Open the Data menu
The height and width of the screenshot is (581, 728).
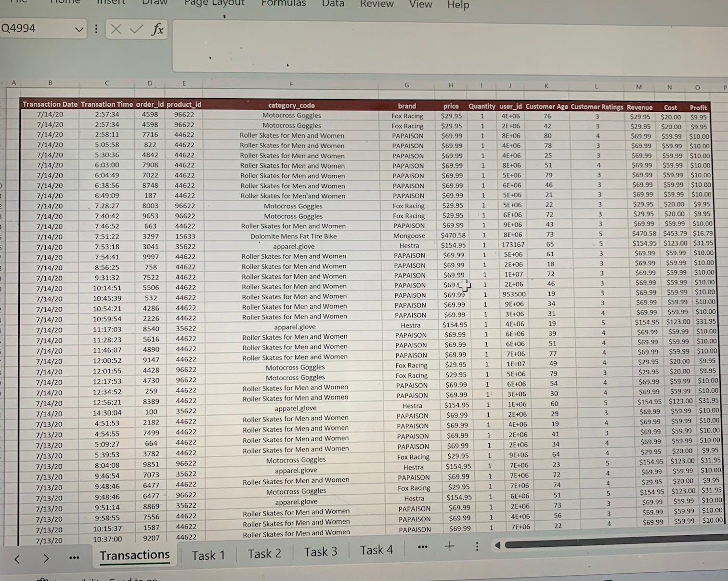tap(332, 3)
